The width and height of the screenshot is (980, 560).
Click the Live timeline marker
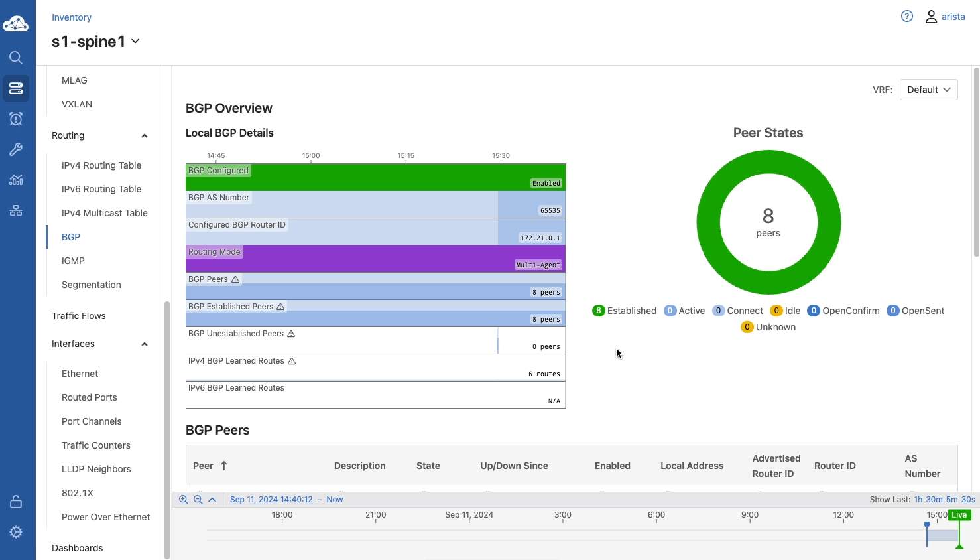pyautogui.click(x=959, y=515)
